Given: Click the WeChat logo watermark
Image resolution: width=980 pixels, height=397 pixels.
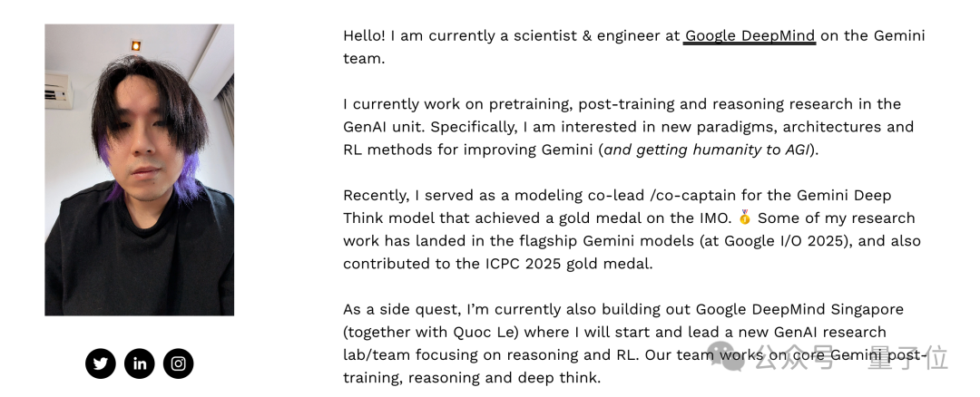Looking at the screenshot, I should click(726, 357).
